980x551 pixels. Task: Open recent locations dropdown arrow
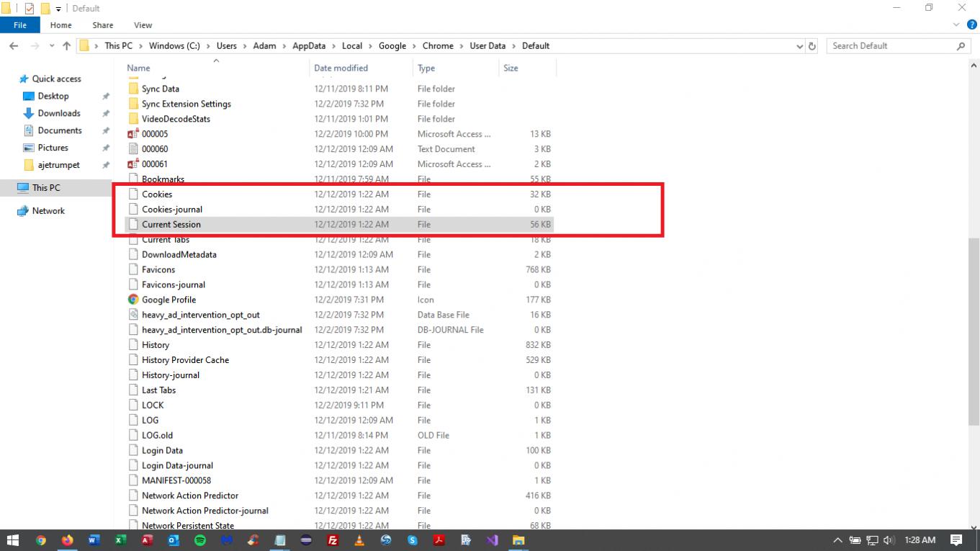pos(52,45)
